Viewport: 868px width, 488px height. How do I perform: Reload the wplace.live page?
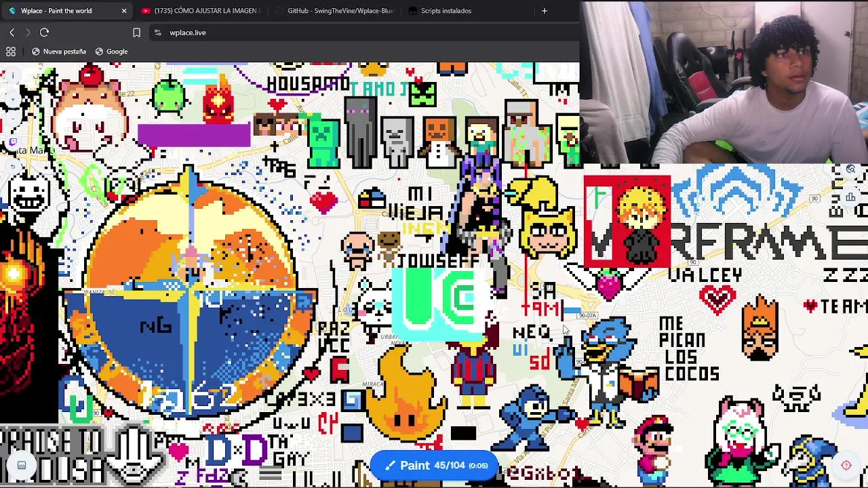[44, 33]
